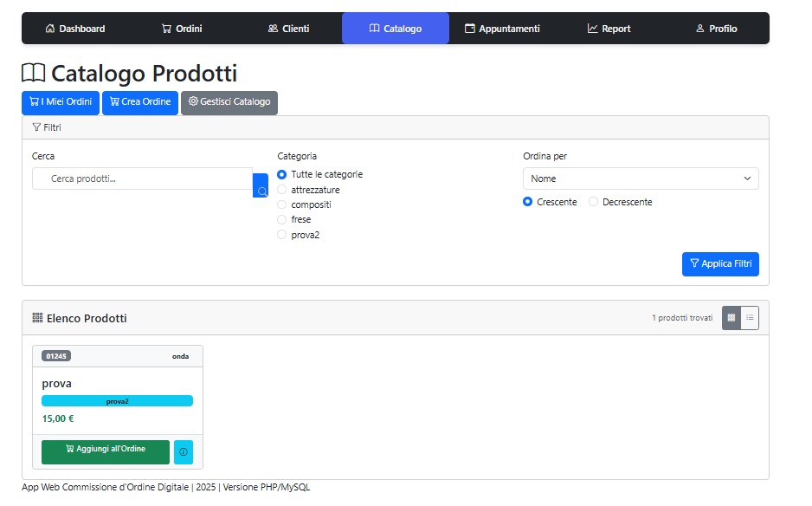This screenshot has width=812, height=506.
Task: Click the 01245 product code badge
Action: point(56,356)
